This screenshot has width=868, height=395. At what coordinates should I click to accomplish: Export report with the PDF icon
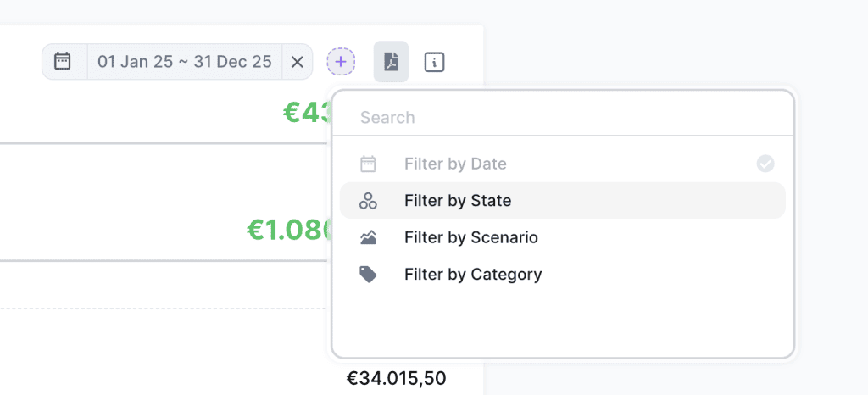pyautogui.click(x=391, y=62)
